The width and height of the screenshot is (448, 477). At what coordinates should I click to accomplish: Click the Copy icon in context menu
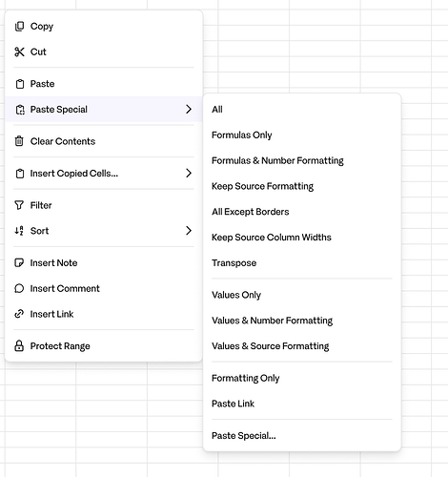(x=19, y=26)
